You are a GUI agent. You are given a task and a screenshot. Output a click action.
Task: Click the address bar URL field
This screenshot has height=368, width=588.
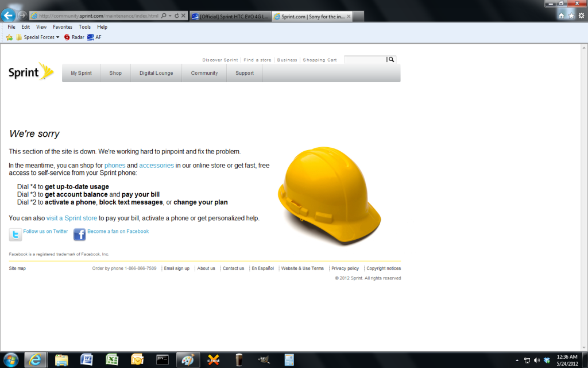point(98,16)
